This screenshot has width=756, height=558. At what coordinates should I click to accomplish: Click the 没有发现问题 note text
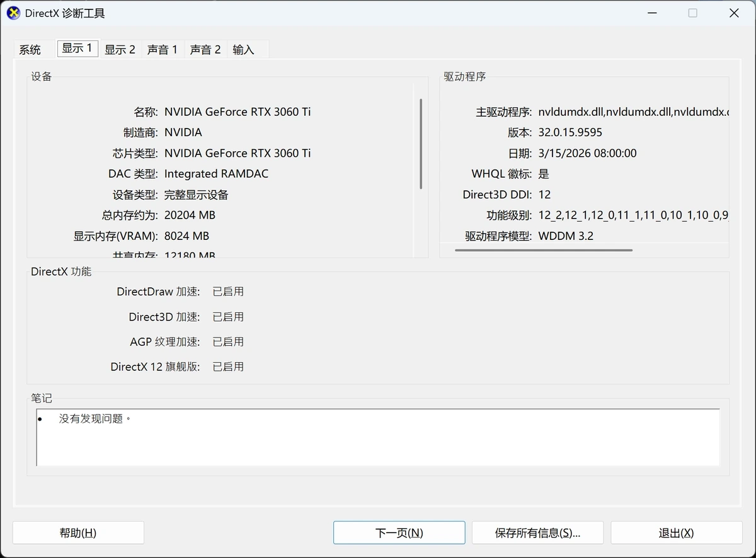click(x=95, y=418)
